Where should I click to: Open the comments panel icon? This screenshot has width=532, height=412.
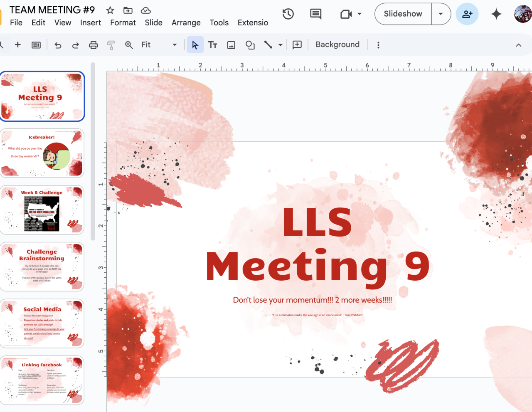(x=316, y=14)
